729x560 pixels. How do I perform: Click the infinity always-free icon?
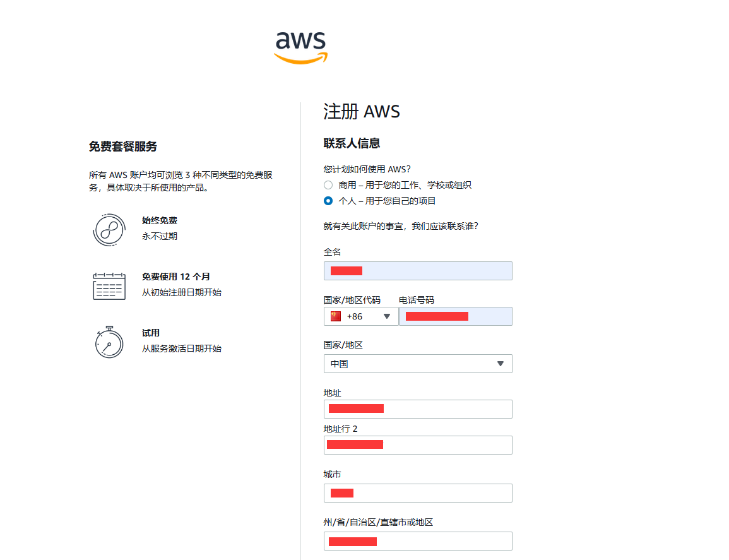click(x=109, y=230)
